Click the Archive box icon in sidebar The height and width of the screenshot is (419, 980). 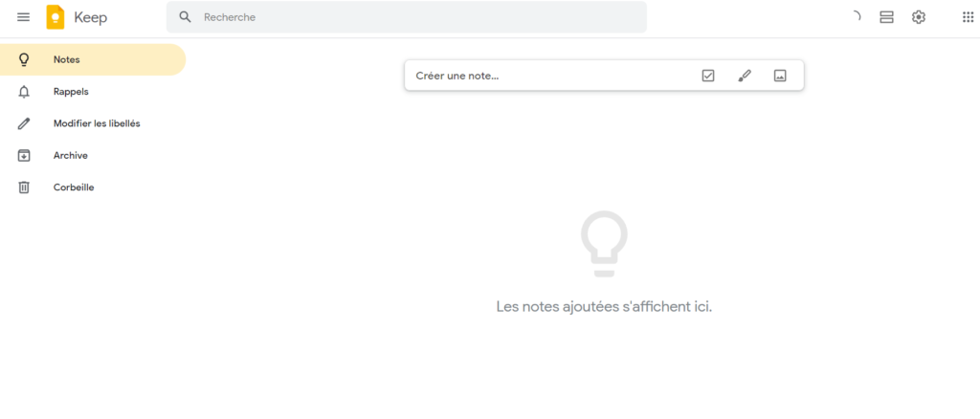click(x=25, y=156)
